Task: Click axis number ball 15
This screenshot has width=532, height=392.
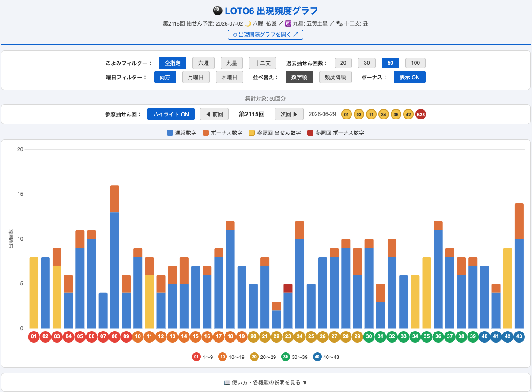Action: 196,337
